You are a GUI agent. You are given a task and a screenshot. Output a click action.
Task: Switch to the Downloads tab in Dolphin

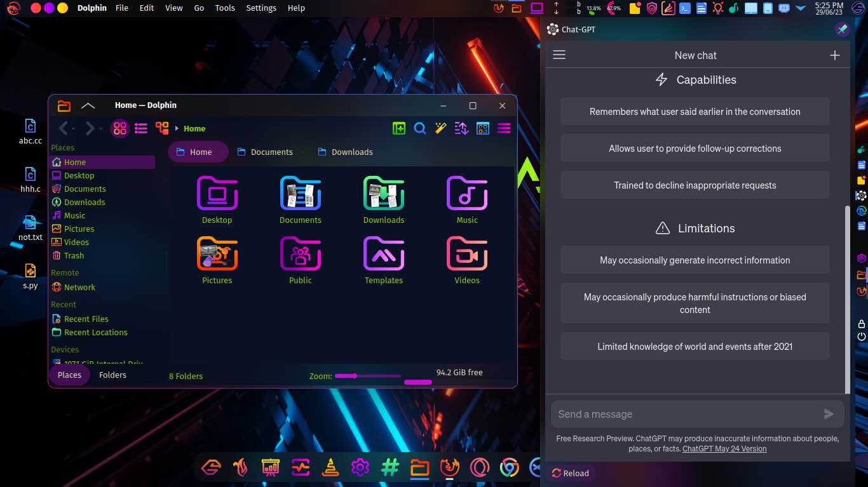(x=346, y=152)
